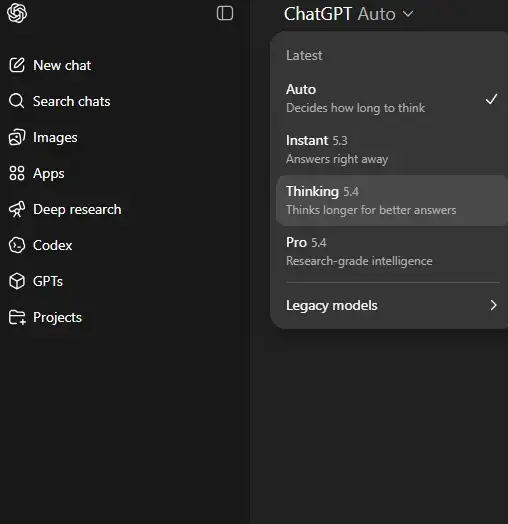Click the Projects folder icon

pos(17,317)
